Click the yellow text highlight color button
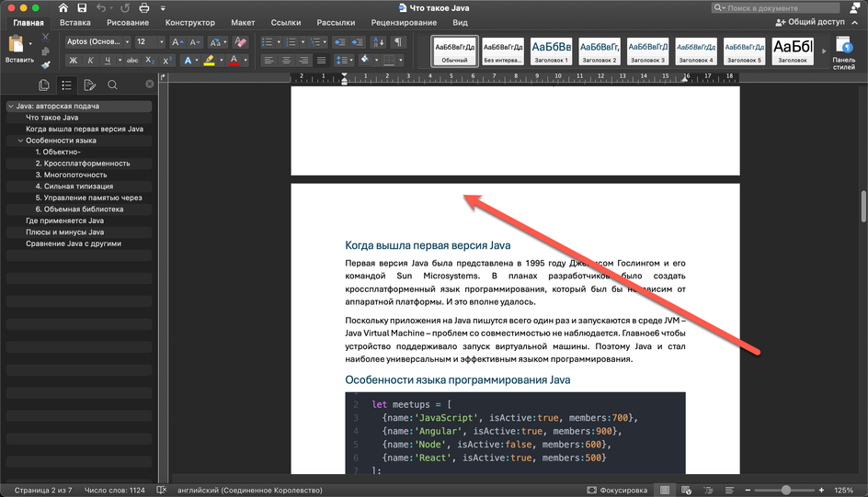This screenshot has height=497, width=868. pos(210,61)
